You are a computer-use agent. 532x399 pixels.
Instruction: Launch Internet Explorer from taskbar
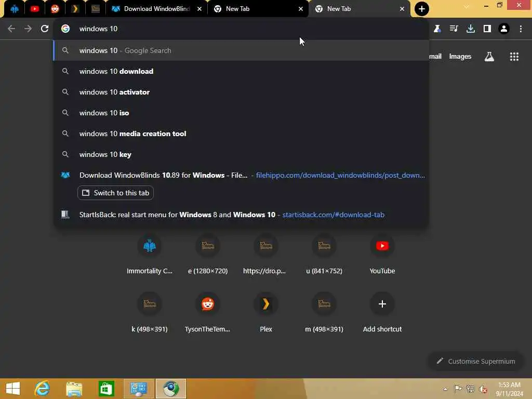click(x=43, y=389)
